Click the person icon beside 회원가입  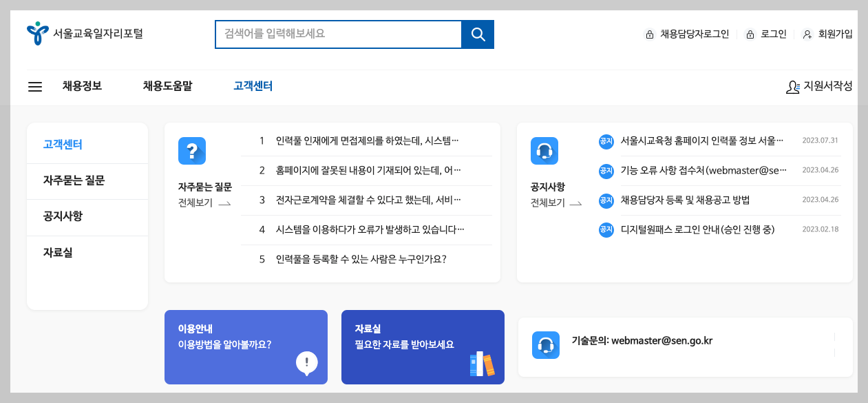click(806, 33)
